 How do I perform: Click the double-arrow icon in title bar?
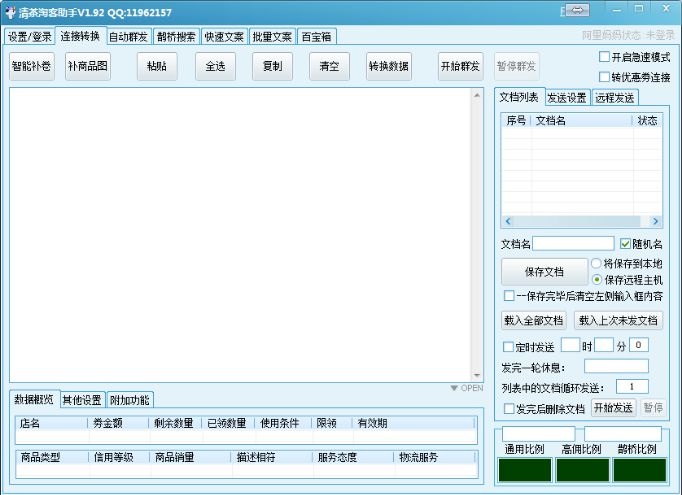pos(578,11)
